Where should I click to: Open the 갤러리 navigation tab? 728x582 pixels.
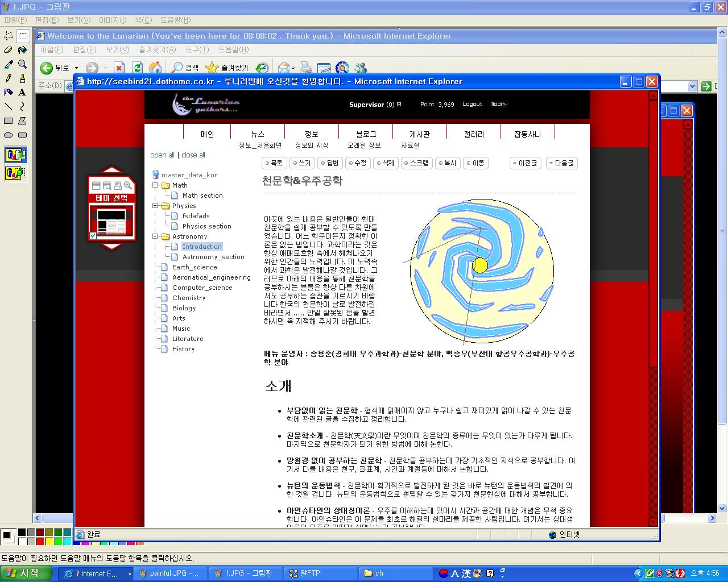pos(474,134)
